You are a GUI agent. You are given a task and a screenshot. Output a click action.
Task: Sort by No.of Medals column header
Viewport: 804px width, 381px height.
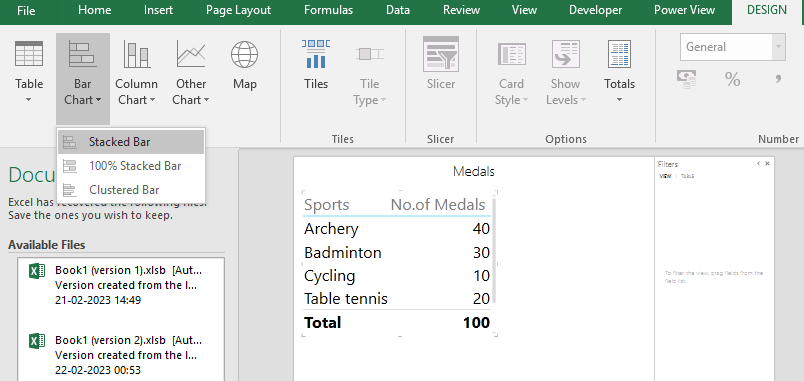pyautogui.click(x=438, y=205)
